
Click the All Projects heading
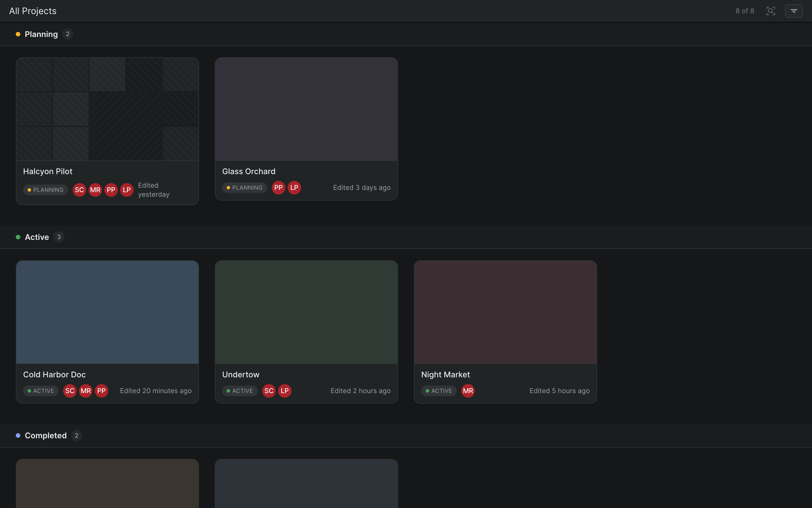click(x=32, y=11)
